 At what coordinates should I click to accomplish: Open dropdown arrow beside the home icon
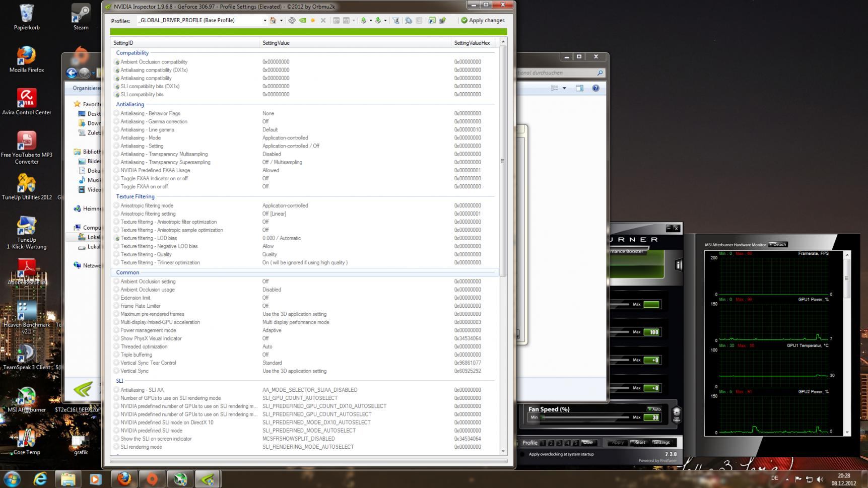[281, 21]
